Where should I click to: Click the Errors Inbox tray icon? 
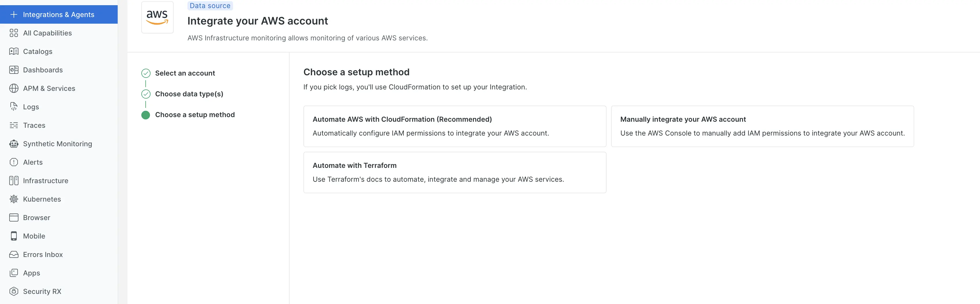tap(14, 255)
